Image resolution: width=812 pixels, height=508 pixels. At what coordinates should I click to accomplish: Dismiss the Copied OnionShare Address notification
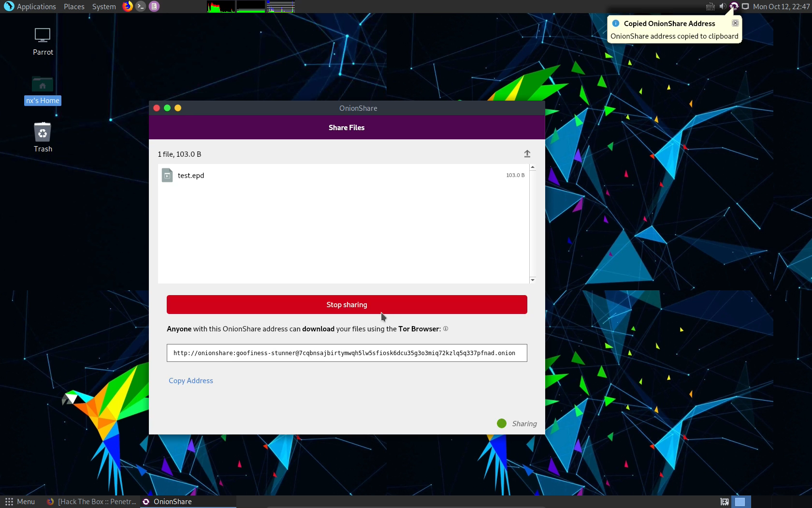[x=735, y=23]
